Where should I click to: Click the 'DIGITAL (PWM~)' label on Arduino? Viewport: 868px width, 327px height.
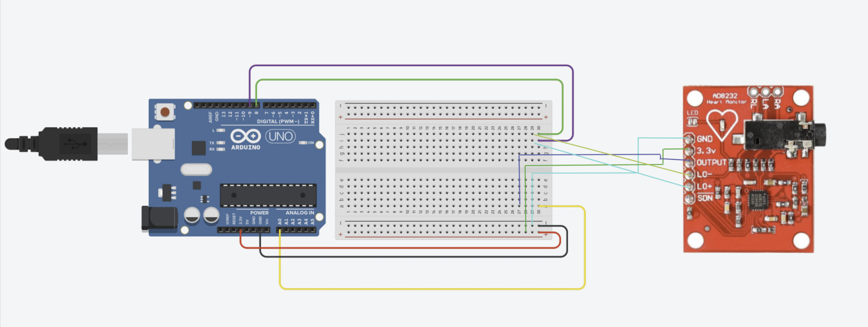point(278,122)
